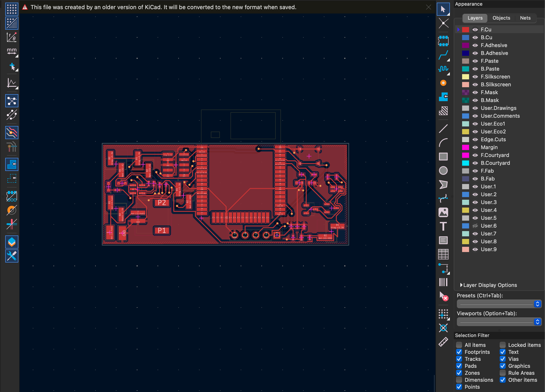Open the units tool submenu arrow
Viewport: 545px width, 392px height.
click(x=17, y=56)
